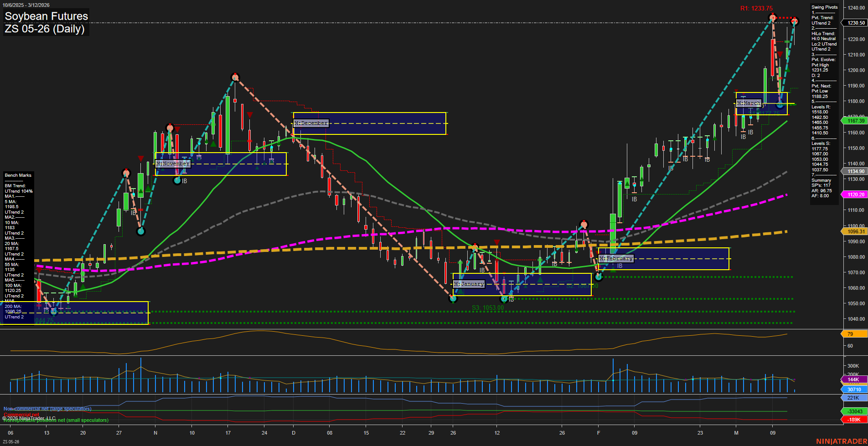
Task: Click the 1518.00 resistance level value
Action: click(x=820, y=112)
